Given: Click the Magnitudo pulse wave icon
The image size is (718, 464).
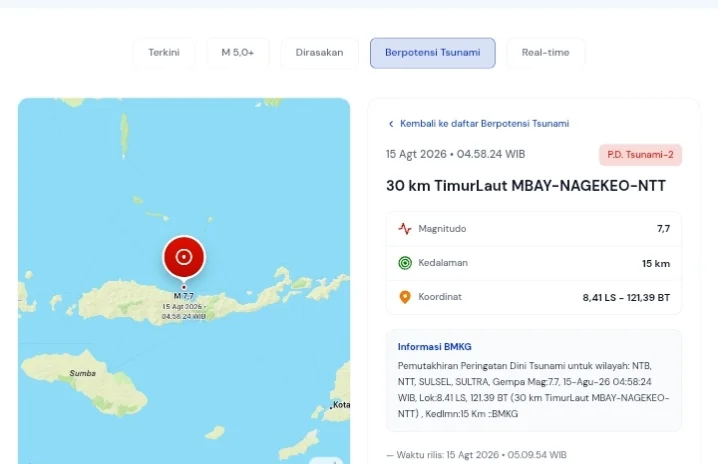Looking at the screenshot, I should coord(405,229).
